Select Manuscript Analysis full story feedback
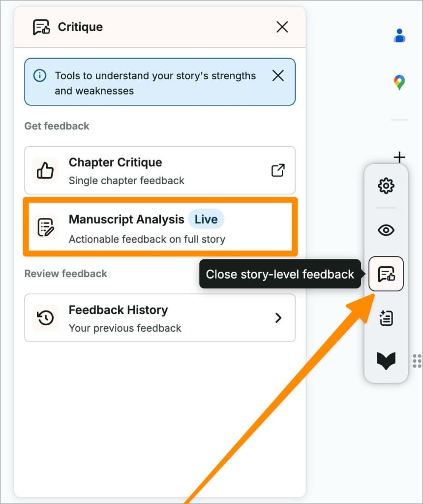This screenshot has height=504, width=423. click(160, 227)
